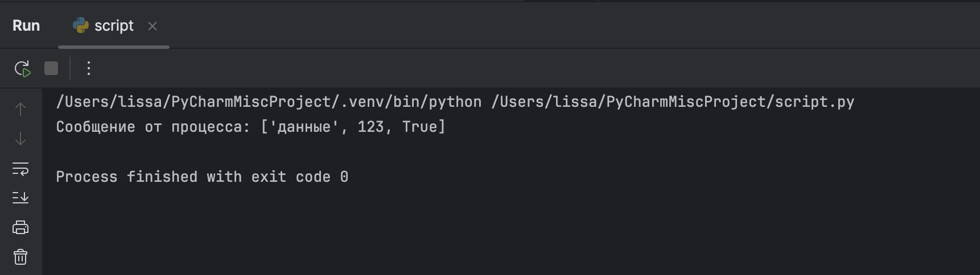Clear all console output with trash icon

coord(20,257)
